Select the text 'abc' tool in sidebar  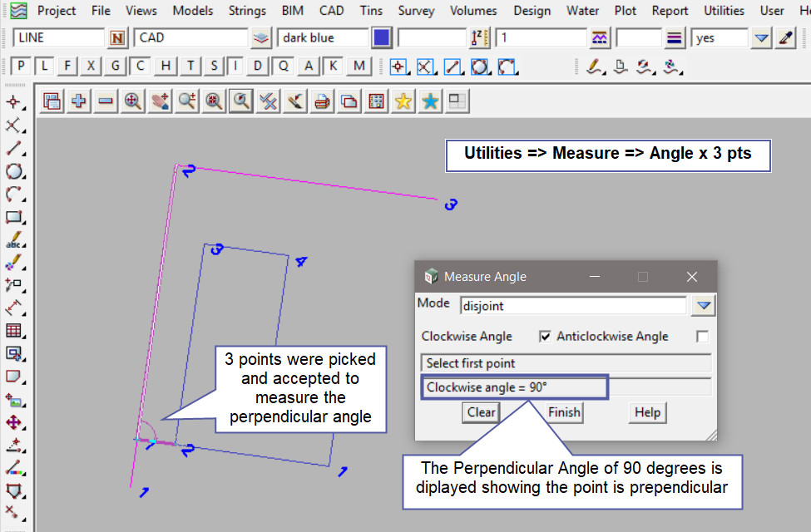point(13,241)
